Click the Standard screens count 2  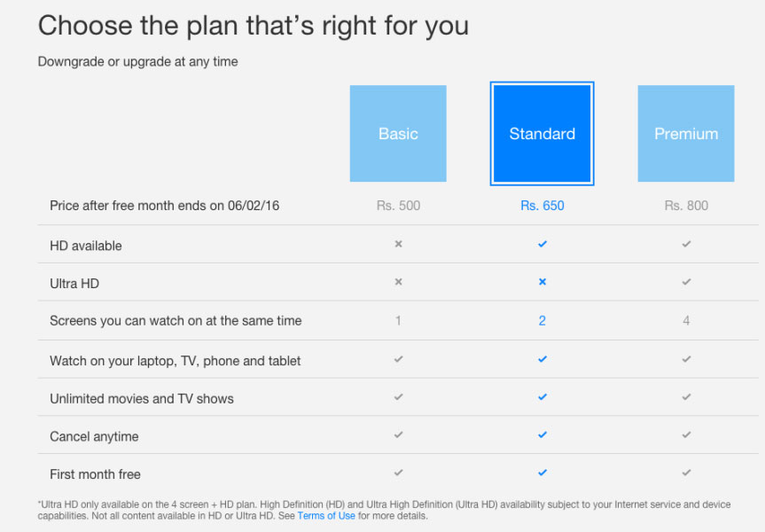pyautogui.click(x=542, y=321)
